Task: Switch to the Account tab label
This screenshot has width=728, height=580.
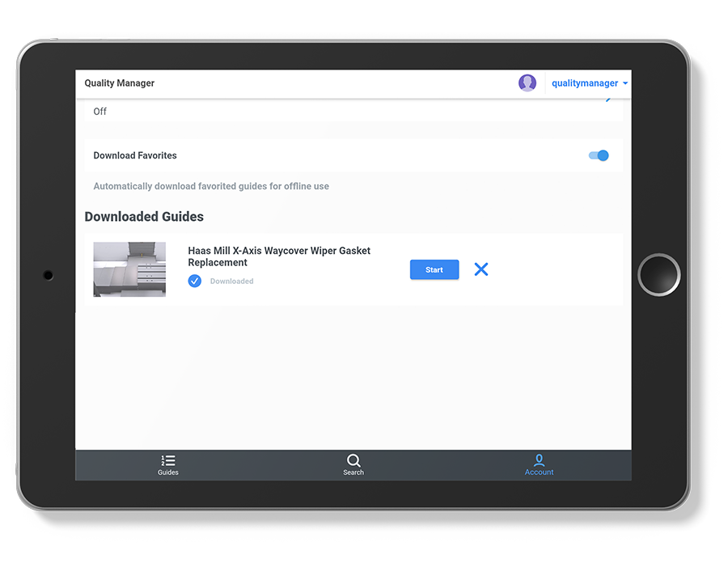Action: click(539, 472)
